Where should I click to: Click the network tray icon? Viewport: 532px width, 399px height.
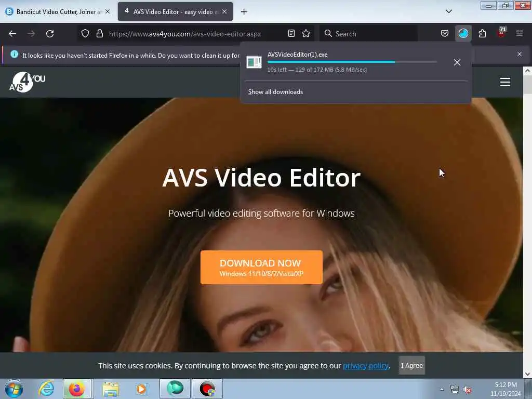coord(454,390)
